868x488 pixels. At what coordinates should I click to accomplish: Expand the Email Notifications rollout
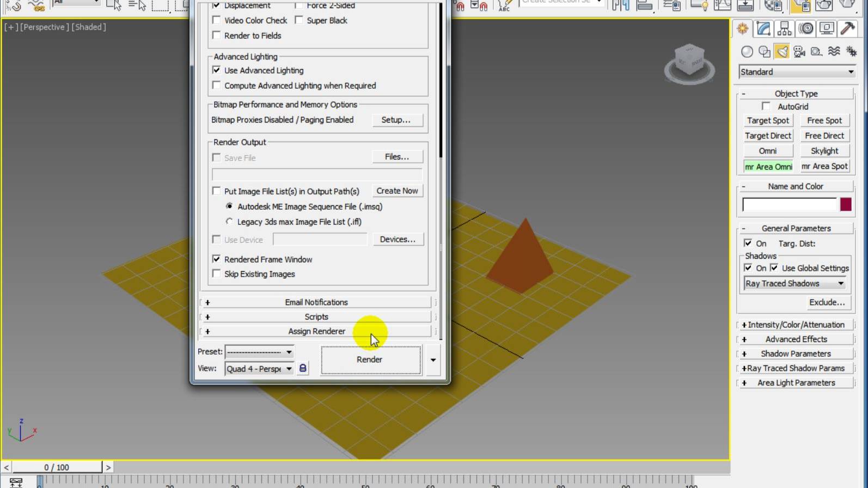coord(316,302)
